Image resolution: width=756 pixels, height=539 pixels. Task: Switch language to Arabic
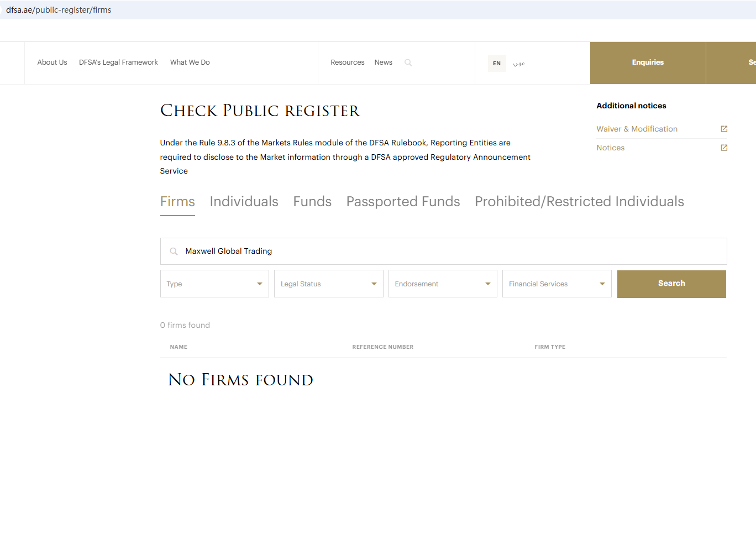click(x=519, y=63)
